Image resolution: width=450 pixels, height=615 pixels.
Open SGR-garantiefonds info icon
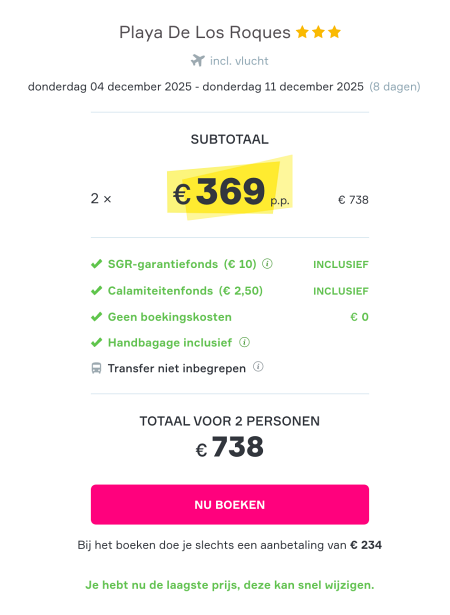(267, 264)
